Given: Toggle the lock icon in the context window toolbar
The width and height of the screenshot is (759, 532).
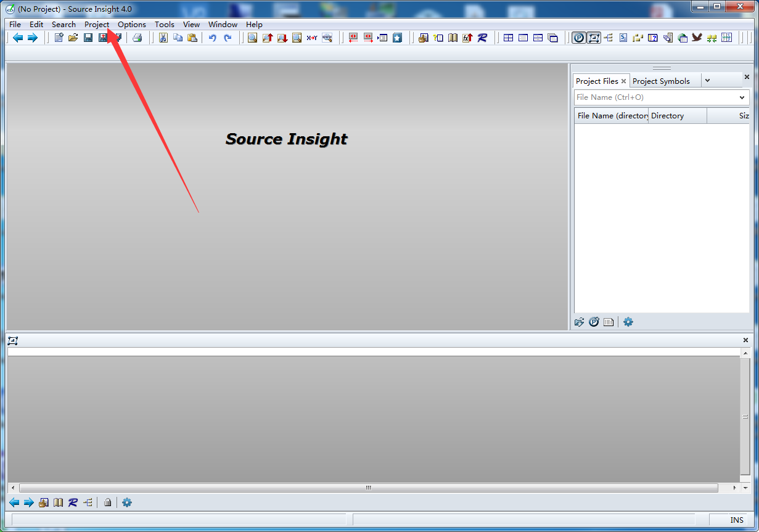Looking at the screenshot, I should click(x=107, y=502).
